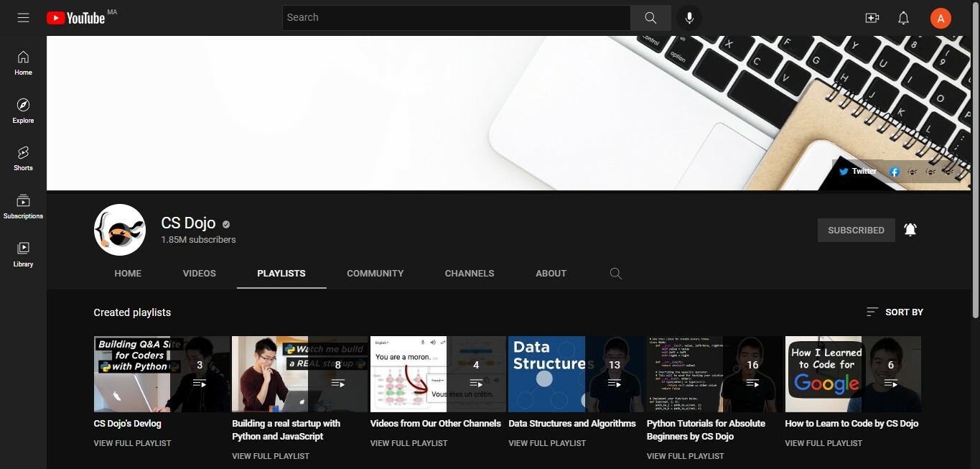Click the CS Dojo channel name
This screenshot has height=469, width=980.
[x=188, y=223]
